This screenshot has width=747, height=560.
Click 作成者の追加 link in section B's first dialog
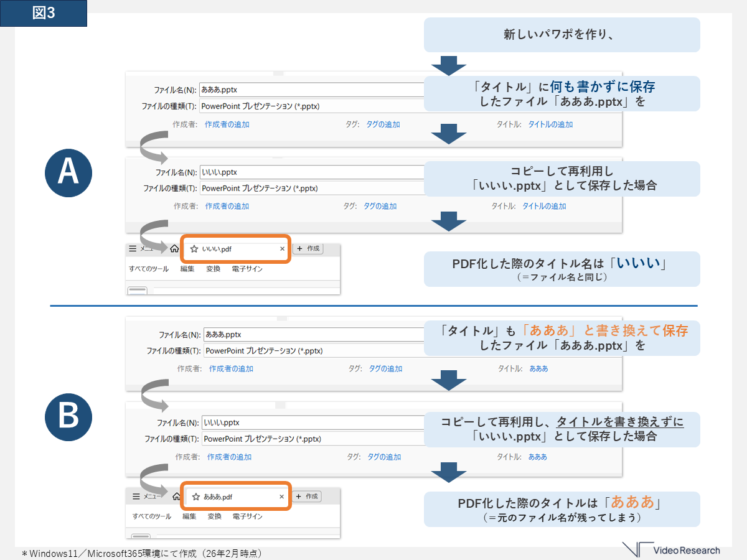[231, 368]
